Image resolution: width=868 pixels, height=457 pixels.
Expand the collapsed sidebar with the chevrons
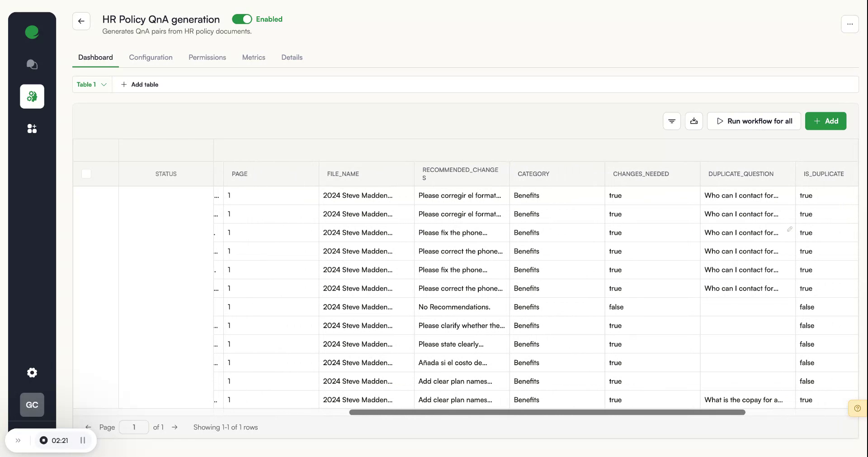pos(18,440)
